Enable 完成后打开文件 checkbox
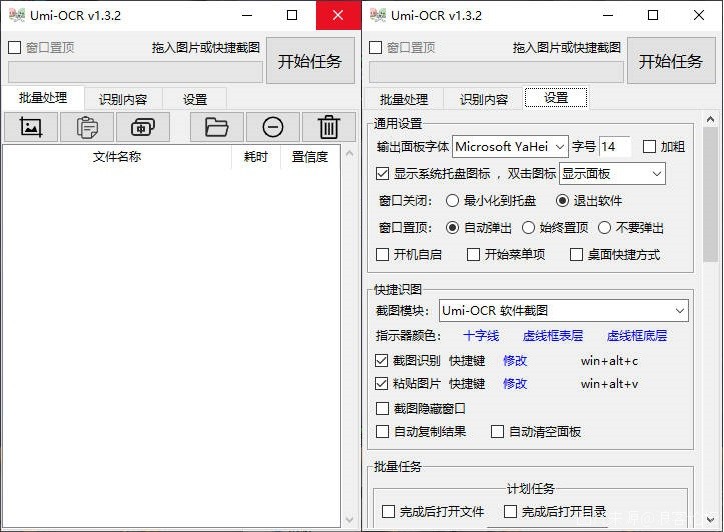The width and height of the screenshot is (724, 532). point(388,511)
